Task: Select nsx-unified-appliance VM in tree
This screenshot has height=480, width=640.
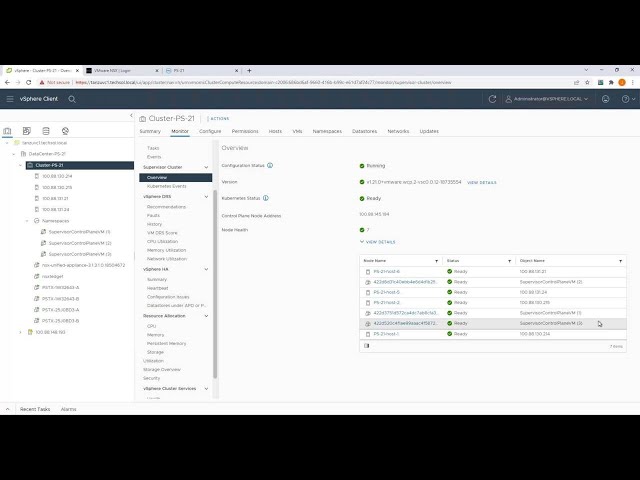Action: [83, 265]
